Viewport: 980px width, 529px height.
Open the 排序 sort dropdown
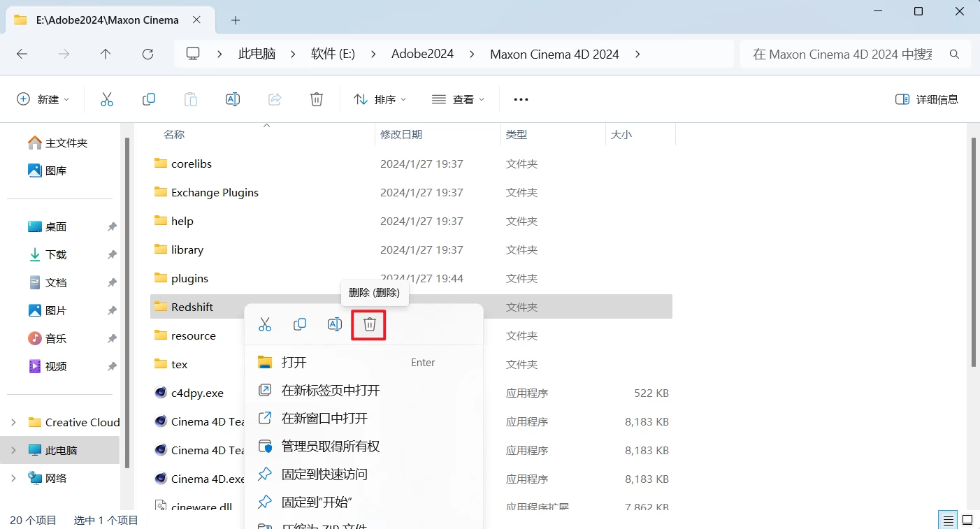tap(380, 99)
